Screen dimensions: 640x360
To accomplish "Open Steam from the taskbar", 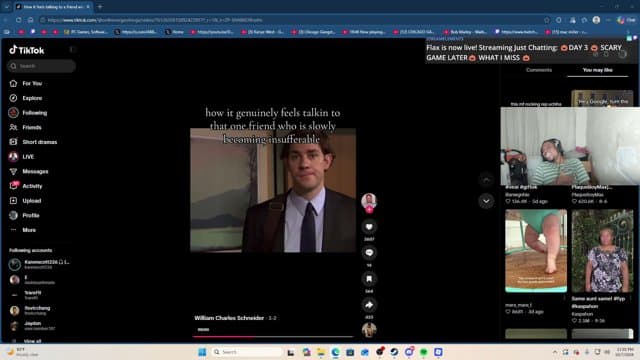I will 394,352.
